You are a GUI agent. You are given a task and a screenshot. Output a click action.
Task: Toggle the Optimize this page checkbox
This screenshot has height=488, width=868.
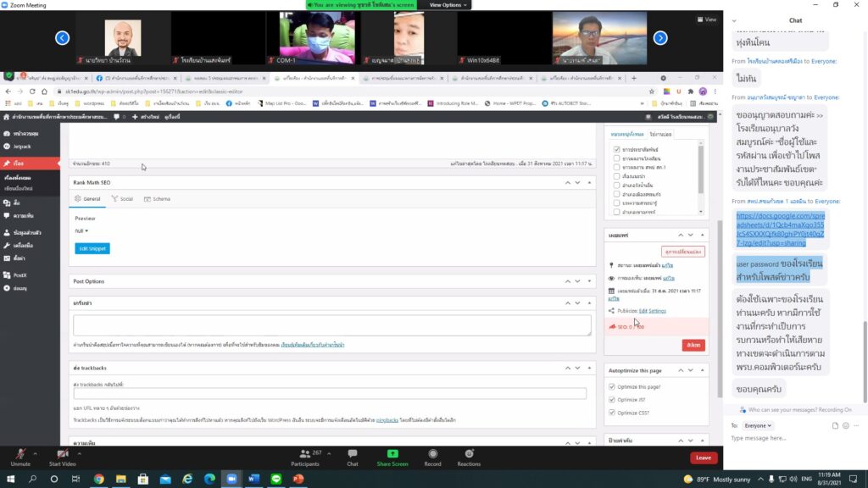tap(612, 386)
